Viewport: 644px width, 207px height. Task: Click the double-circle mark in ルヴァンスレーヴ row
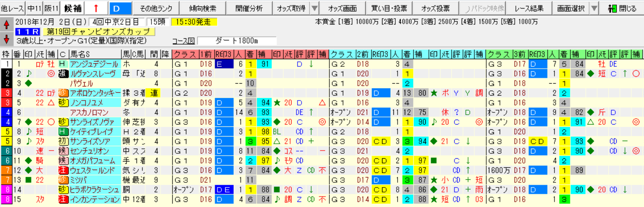pyautogui.click(x=51, y=73)
